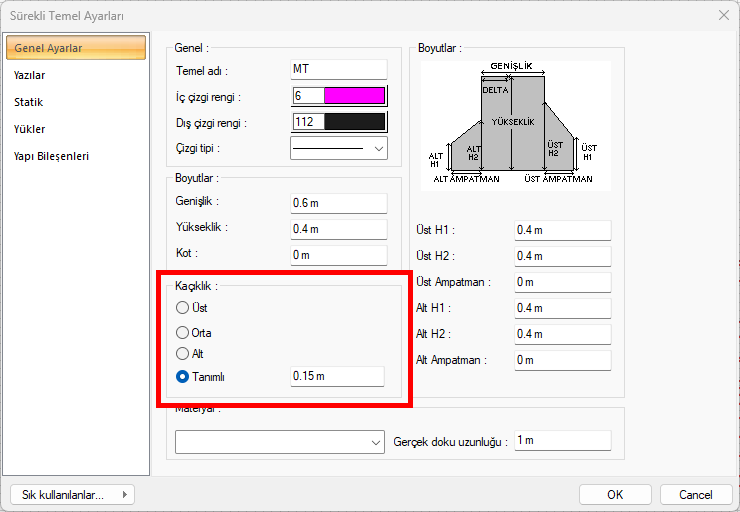
Task: Expand the Materyal dropdown list
Action: click(x=280, y=441)
